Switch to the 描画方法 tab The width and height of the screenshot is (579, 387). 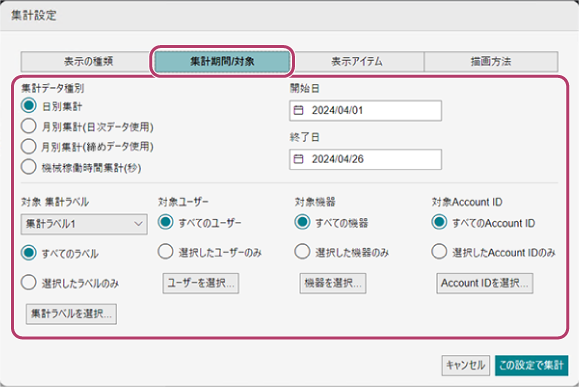(x=491, y=61)
